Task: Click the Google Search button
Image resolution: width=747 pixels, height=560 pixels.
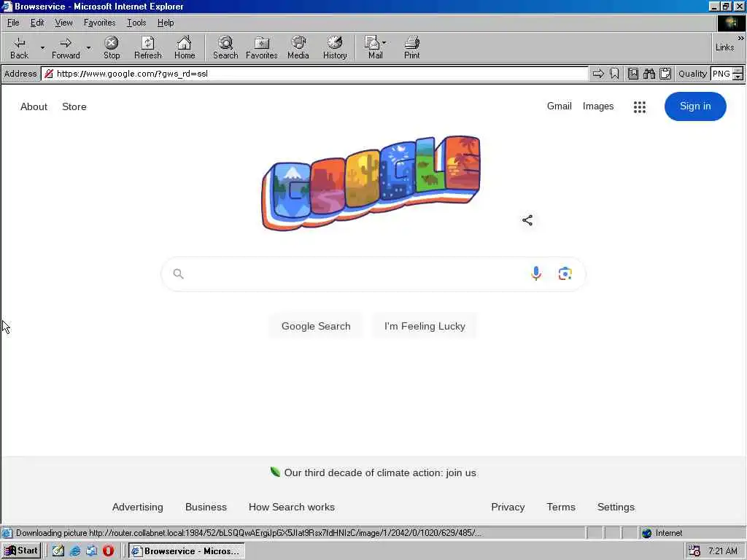Action: coord(316,326)
